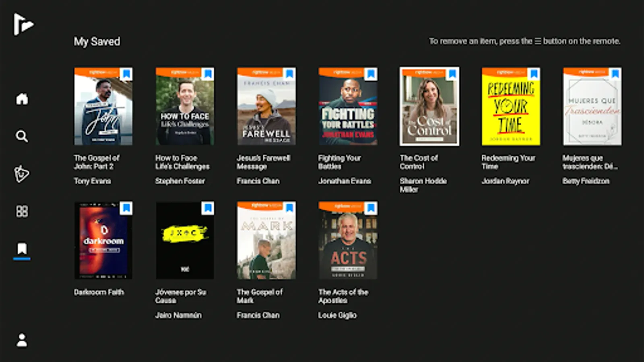The height and width of the screenshot is (362, 644).
Task: Click the "To remove an item" hint text
Action: (x=524, y=41)
